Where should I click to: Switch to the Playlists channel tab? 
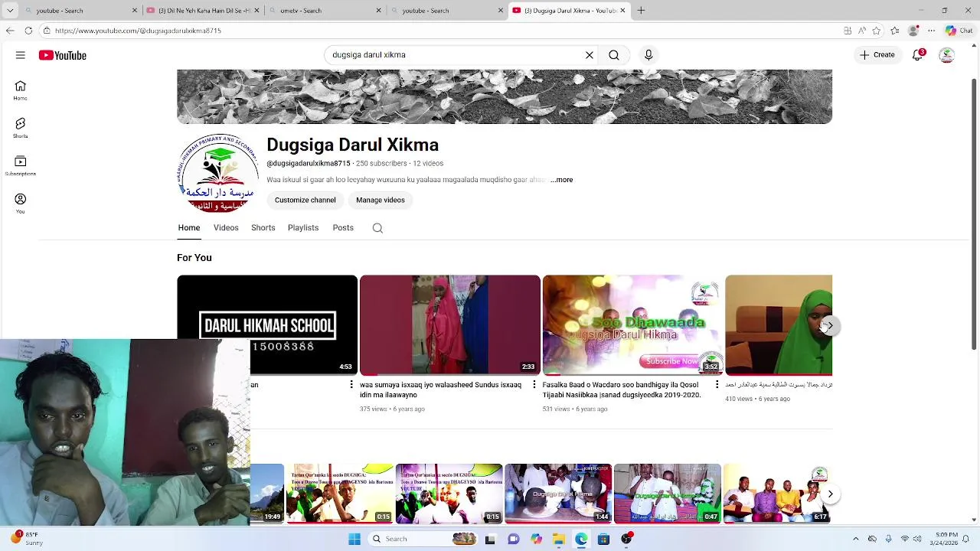pyautogui.click(x=303, y=228)
